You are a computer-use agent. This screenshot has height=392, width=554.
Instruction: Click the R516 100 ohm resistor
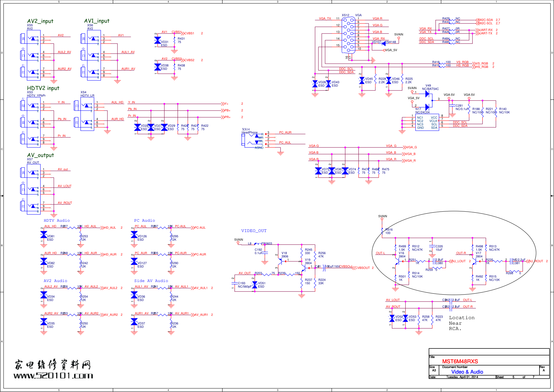(382, 231)
